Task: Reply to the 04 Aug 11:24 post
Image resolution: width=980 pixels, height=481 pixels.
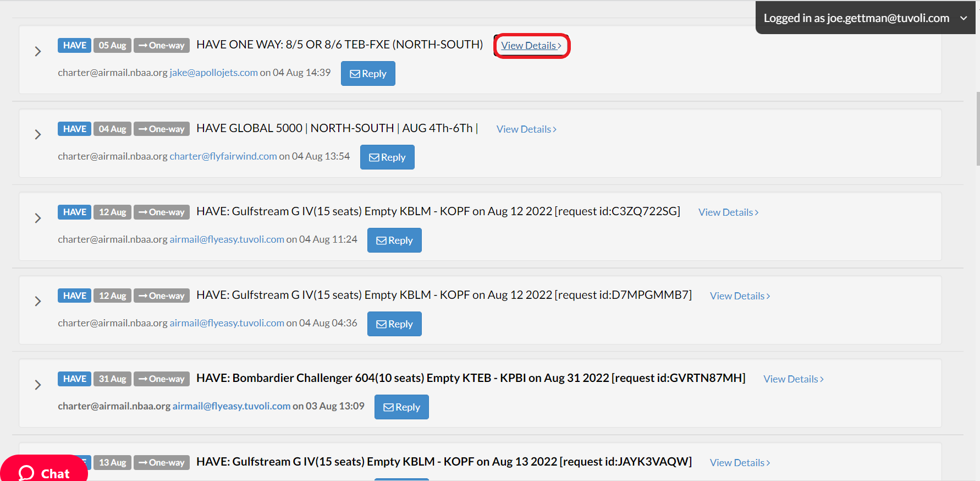Action: coord(394,240)
